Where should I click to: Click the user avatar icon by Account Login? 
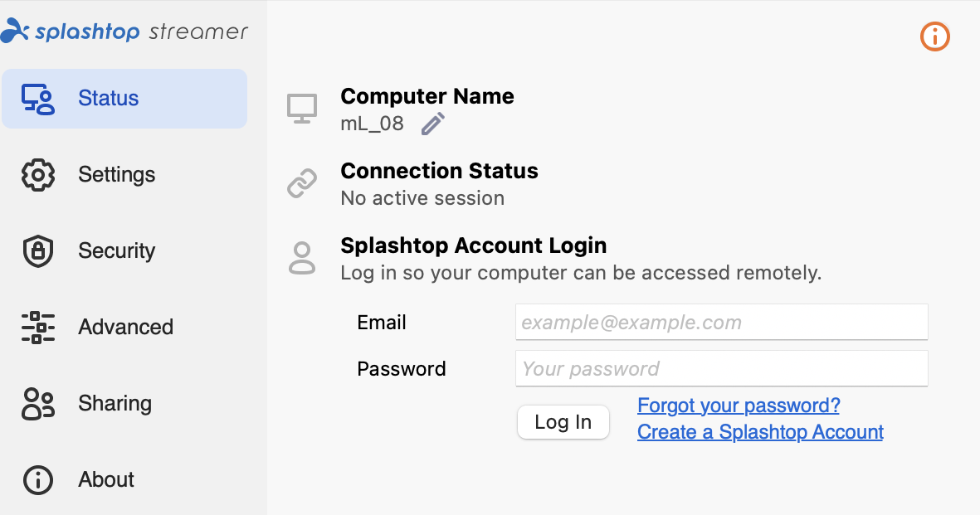(302, 258)
